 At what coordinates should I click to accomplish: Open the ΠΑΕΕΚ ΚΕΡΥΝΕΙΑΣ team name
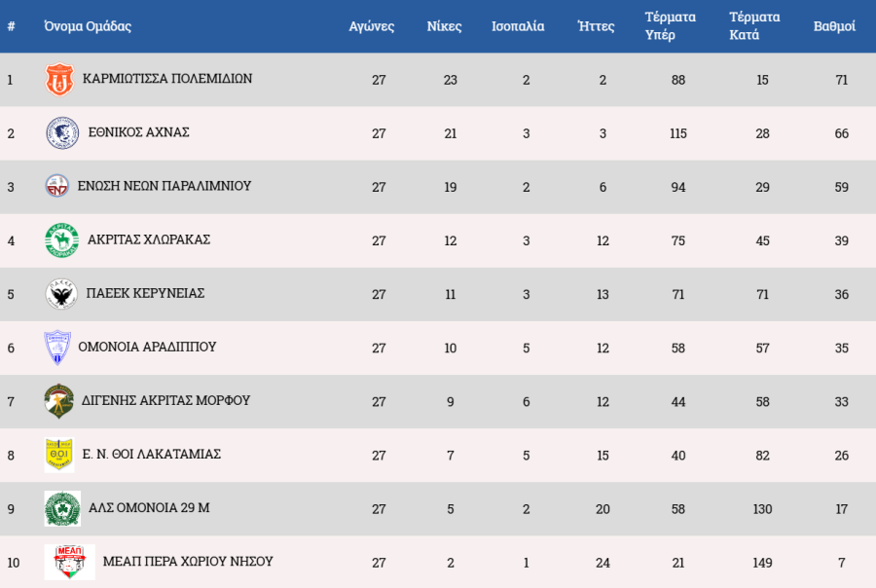(x=145, y=293)
